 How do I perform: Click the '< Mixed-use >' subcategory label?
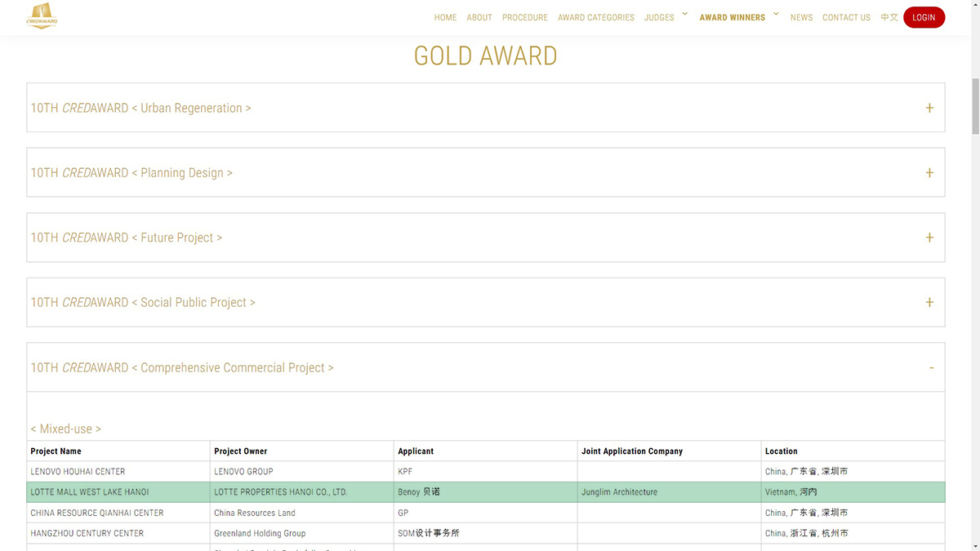pyautogui.click(x=66, y=429)
